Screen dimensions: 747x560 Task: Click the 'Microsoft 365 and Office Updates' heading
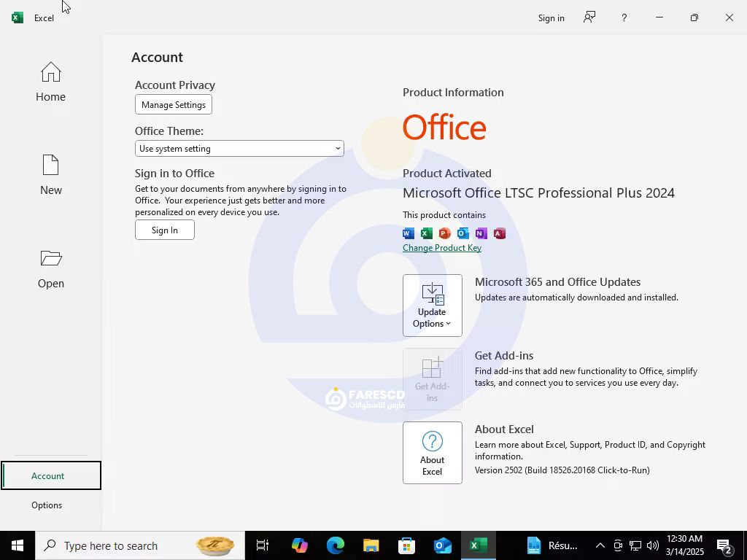(x=557, y=282)
